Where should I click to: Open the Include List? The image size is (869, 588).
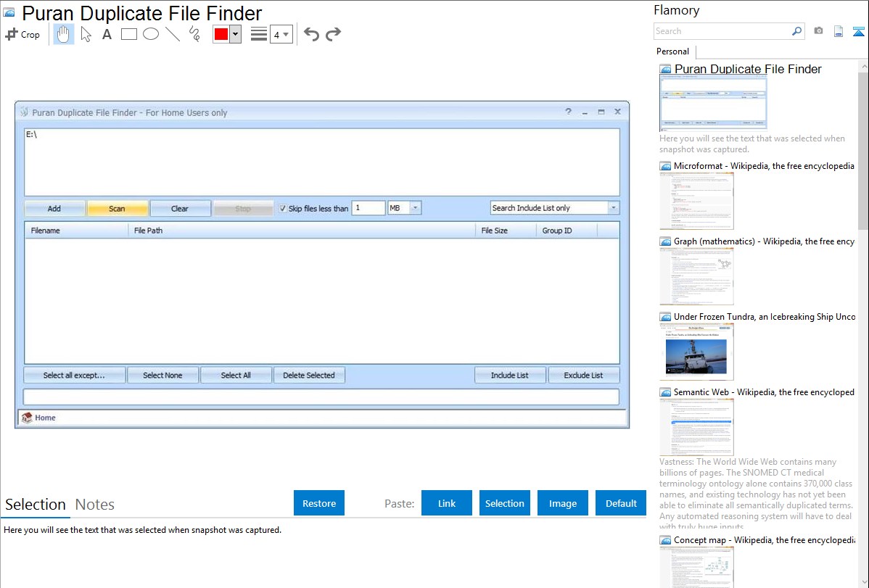tap(510, 375)
